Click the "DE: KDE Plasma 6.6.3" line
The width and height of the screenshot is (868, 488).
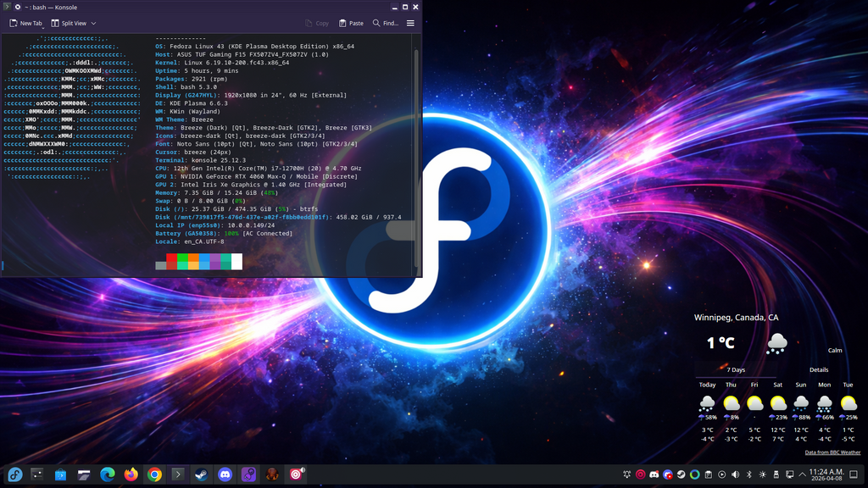[x=191, y=103]
